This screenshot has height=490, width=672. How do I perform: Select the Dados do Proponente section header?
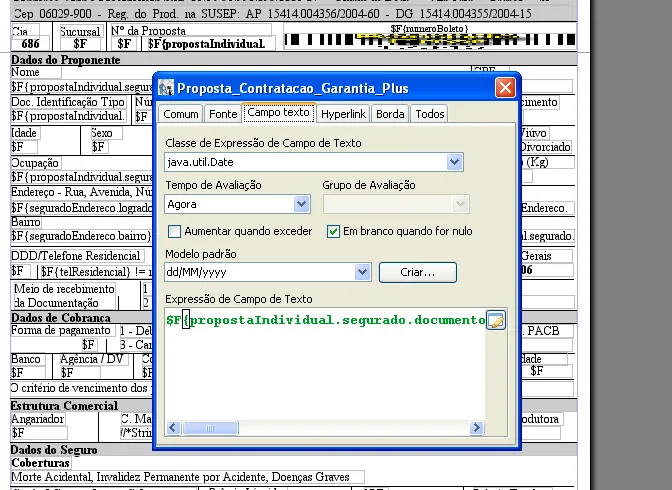[66, 60]
